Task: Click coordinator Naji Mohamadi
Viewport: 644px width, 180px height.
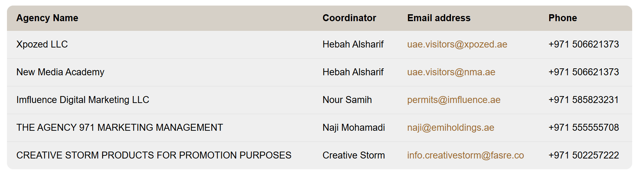Action: point(354,128)
